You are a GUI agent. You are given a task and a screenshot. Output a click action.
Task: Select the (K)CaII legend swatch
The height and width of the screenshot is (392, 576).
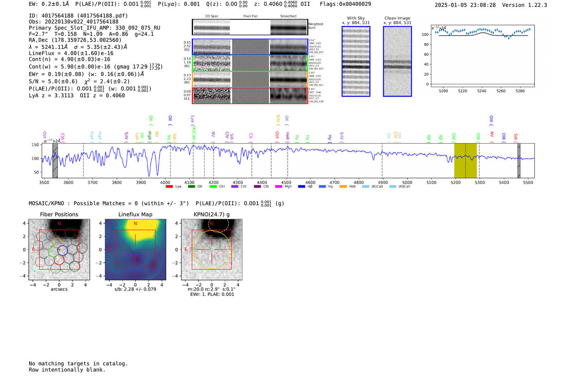pos(366,187)
